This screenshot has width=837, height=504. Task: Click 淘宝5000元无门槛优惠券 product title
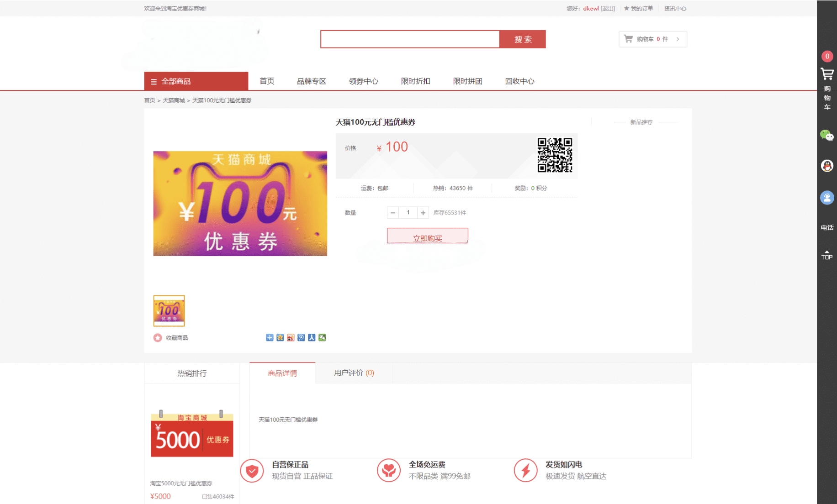(181, 483)
